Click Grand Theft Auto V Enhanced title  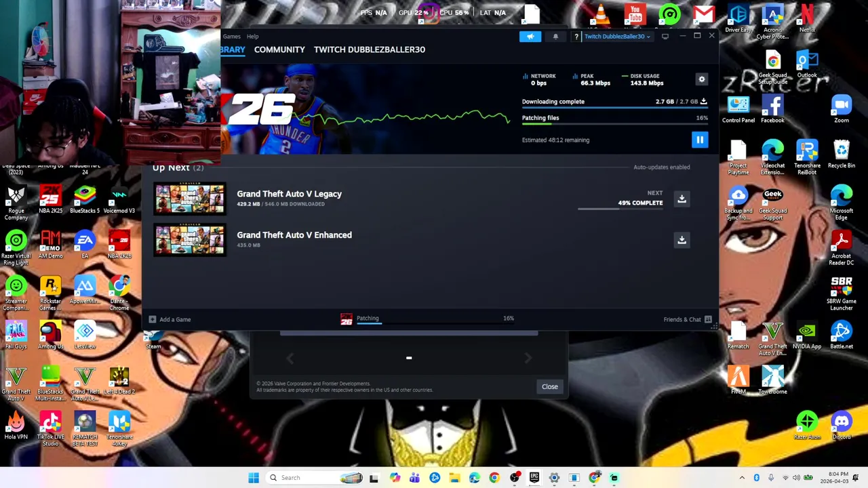tap(294, 235)
